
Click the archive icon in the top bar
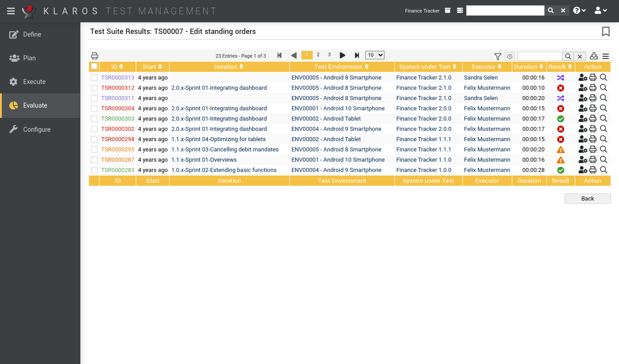(448, 10)
